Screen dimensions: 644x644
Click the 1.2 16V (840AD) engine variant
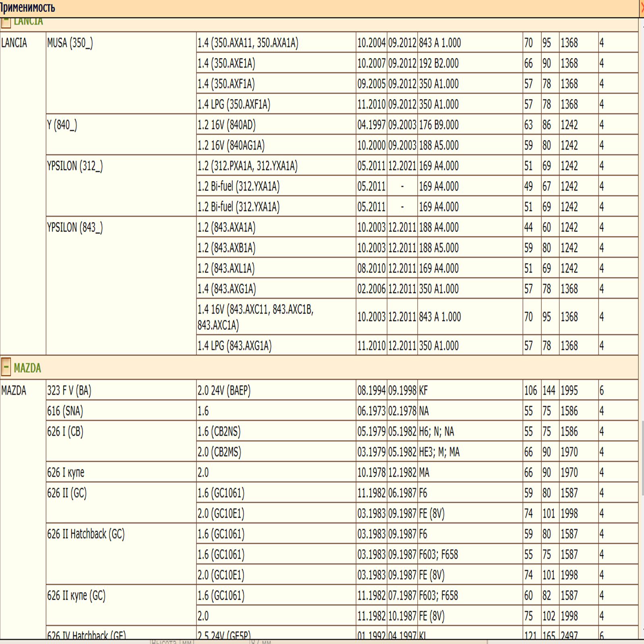[227, 125]
